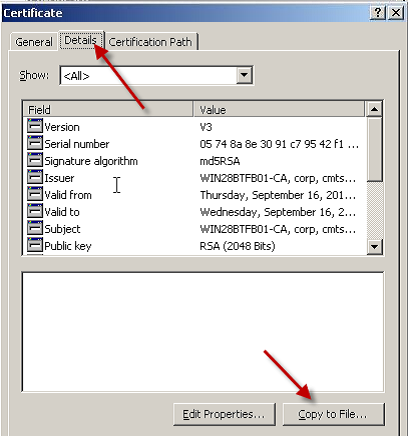The image size is (408, 436).
Task: Open the help question mark button
Action: click(378, 13)
